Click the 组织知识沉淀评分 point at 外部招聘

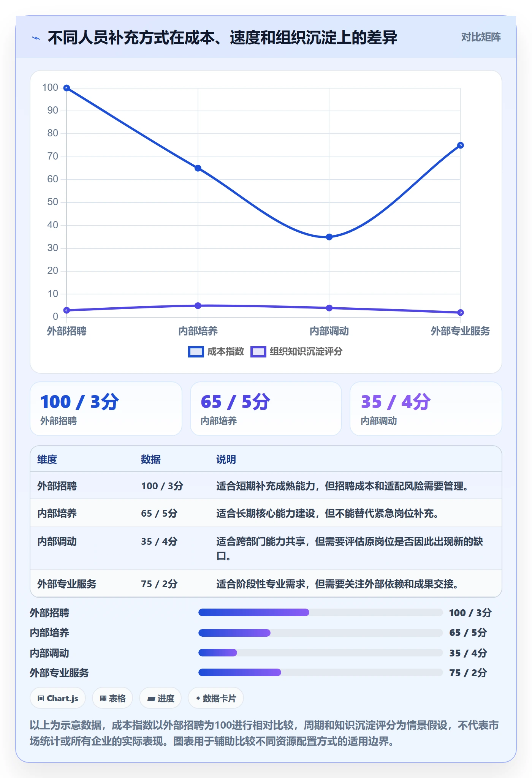(x=66, y=310)
